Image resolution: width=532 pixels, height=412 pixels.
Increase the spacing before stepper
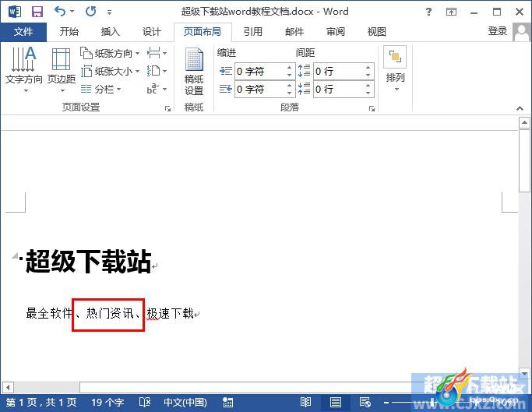tap(368, 67)
